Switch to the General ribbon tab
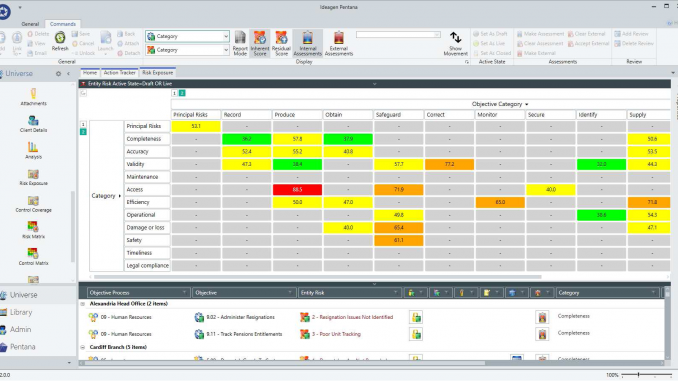Screen dimensions: 678x381 [30, 24]
